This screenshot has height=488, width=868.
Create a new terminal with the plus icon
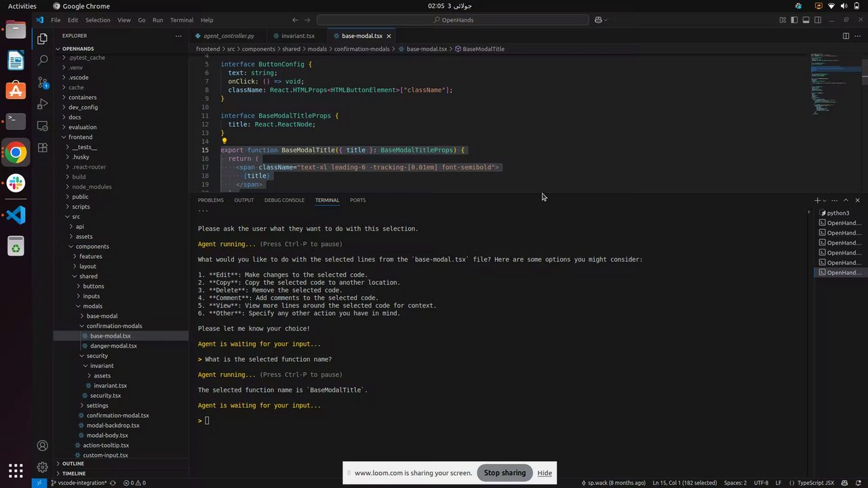[817, 200]
